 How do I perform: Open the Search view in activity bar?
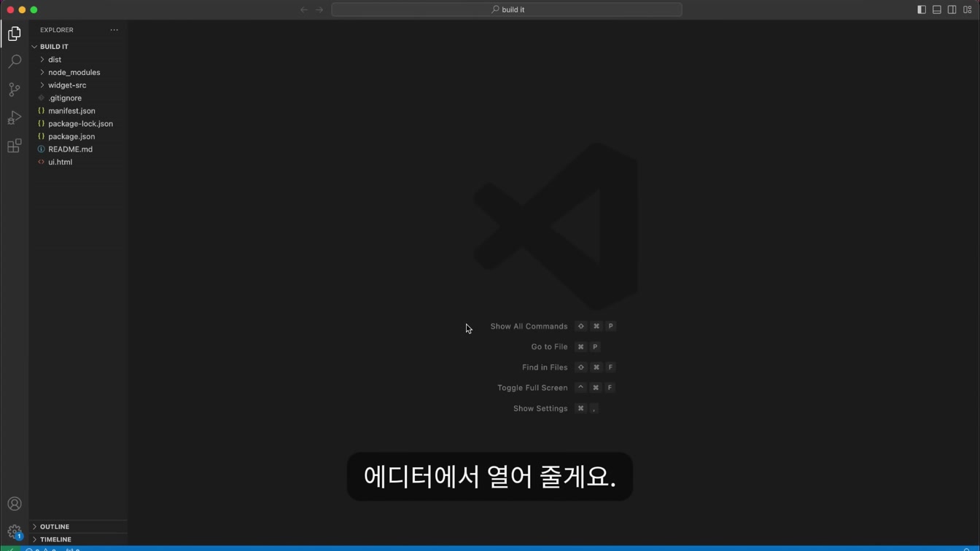15,61
